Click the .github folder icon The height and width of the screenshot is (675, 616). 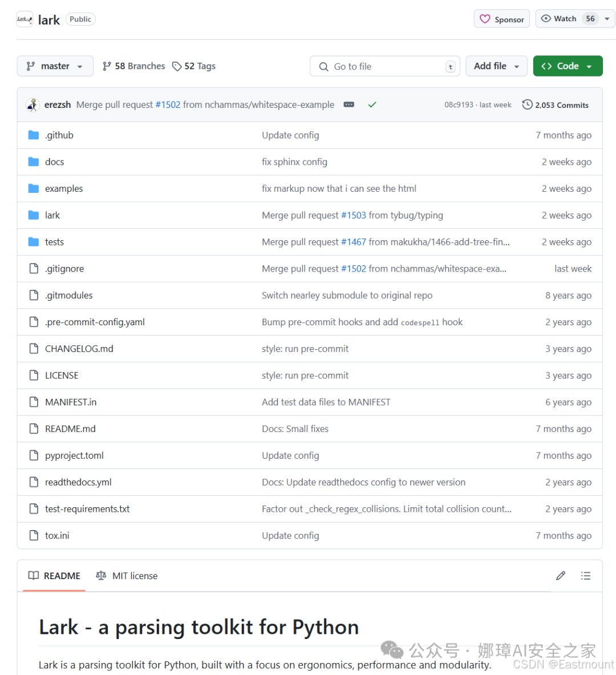click(x=34, y=135)
